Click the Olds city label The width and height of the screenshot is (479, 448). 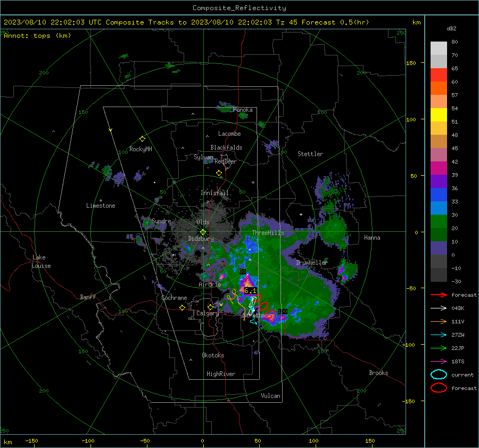tap(203, 222)
